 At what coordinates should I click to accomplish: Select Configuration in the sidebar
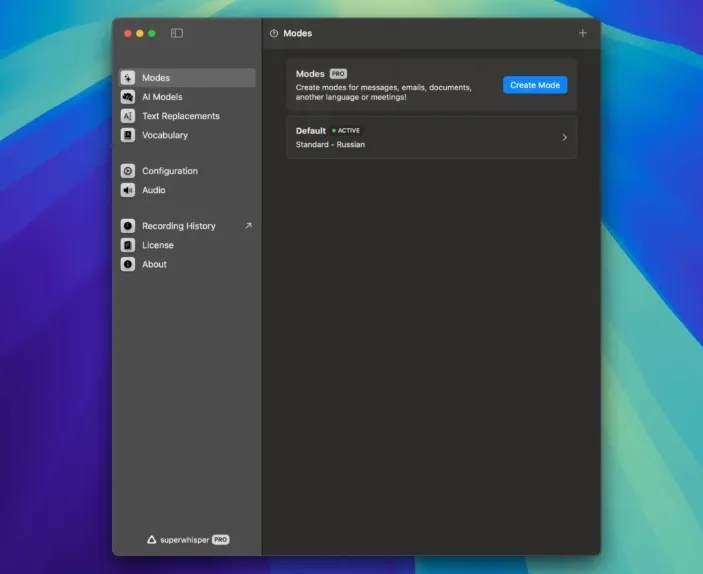click(x=170, y=171)
